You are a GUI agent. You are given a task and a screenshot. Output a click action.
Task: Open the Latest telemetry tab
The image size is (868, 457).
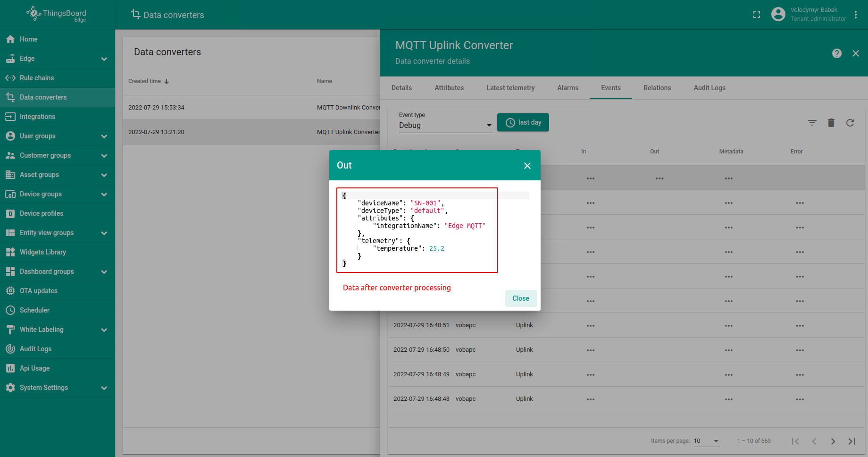pos(510,88)
